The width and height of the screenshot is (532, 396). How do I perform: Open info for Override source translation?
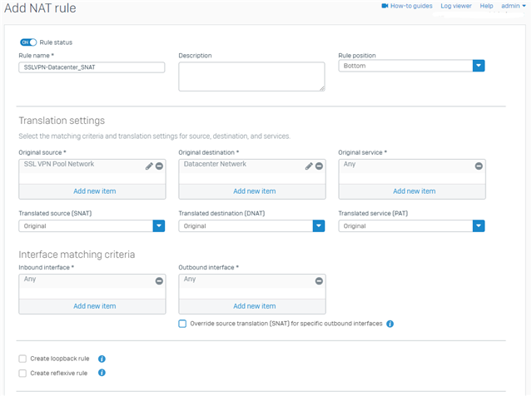coord(390,324)
